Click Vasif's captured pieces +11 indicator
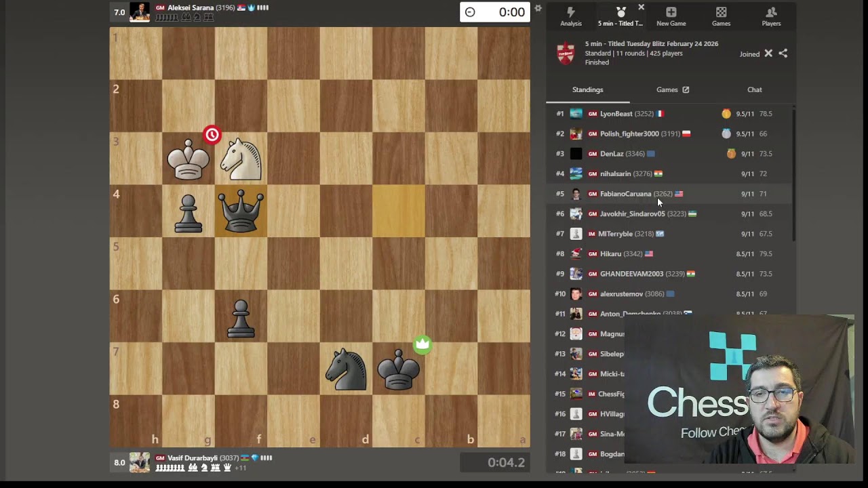This screenshot has width=868, height=488. (240, 468)
